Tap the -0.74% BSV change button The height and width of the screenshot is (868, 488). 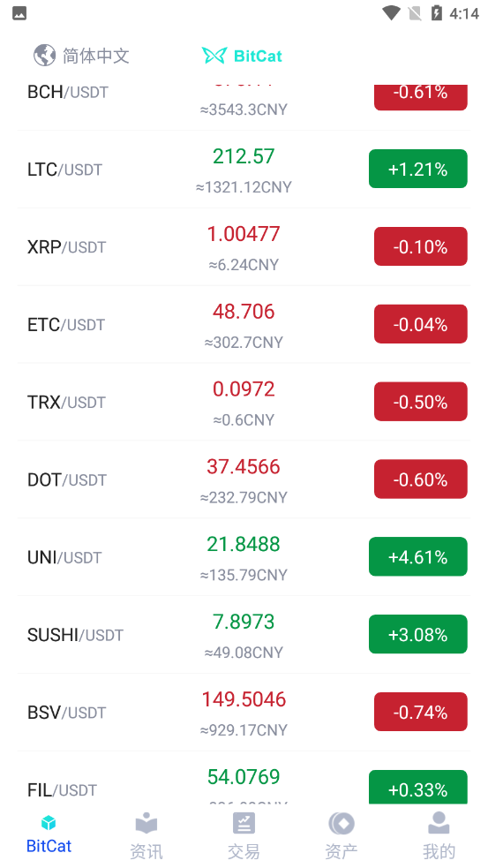[421, 712]
